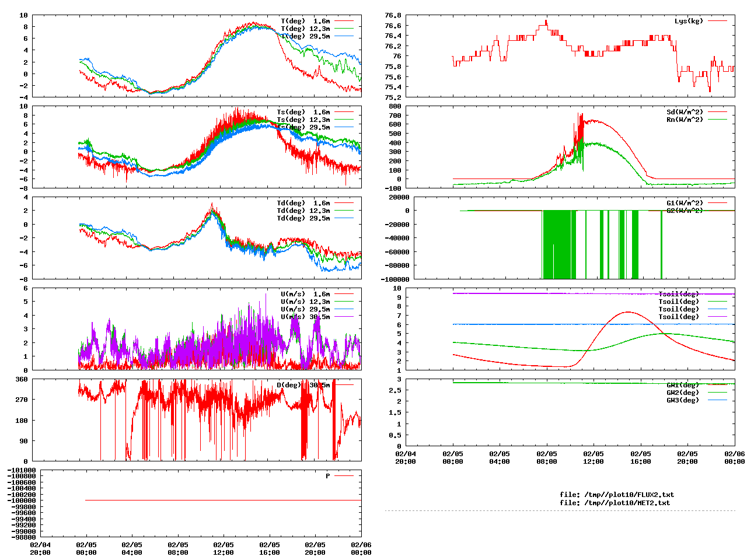
Task: Click the 360 tick on wind direction axis
Action: (22, 379)
